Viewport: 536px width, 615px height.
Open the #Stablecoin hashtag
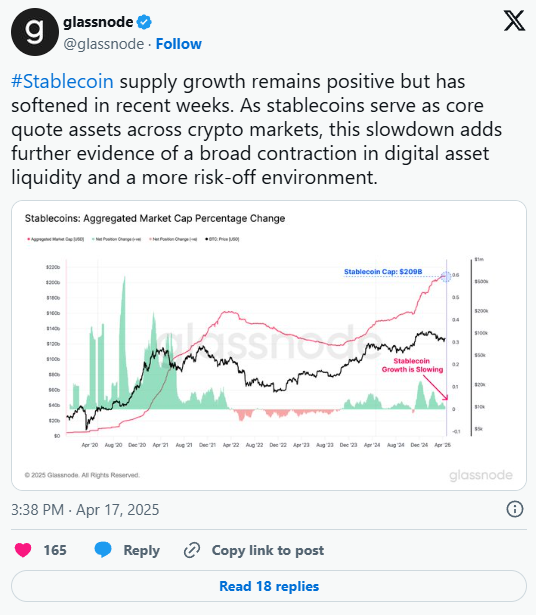[62, 82]
